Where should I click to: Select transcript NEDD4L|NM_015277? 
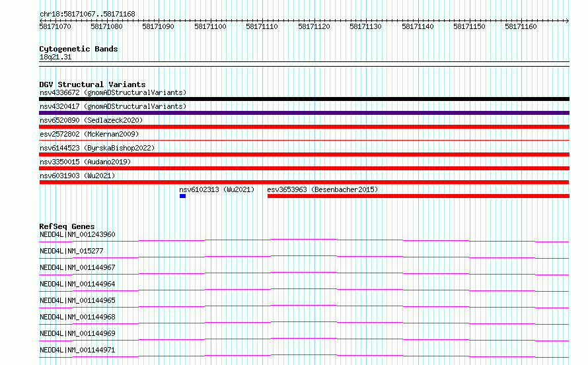tap(71, 251)
